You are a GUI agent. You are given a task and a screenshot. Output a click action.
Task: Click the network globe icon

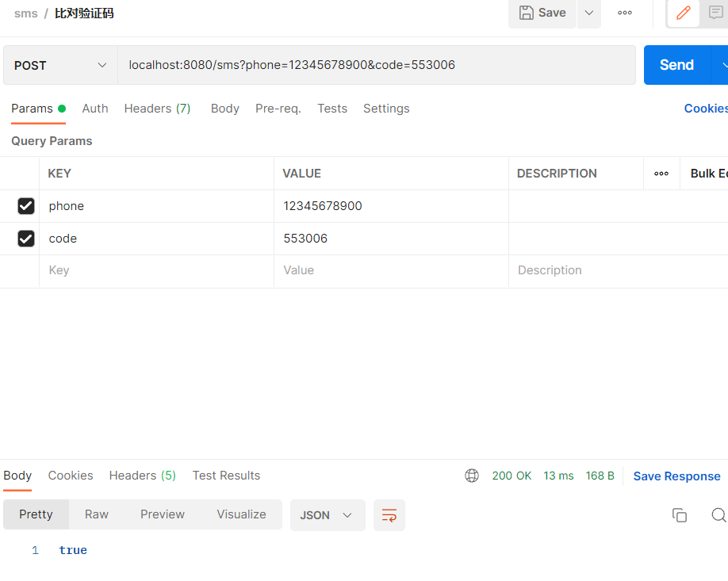472,476
